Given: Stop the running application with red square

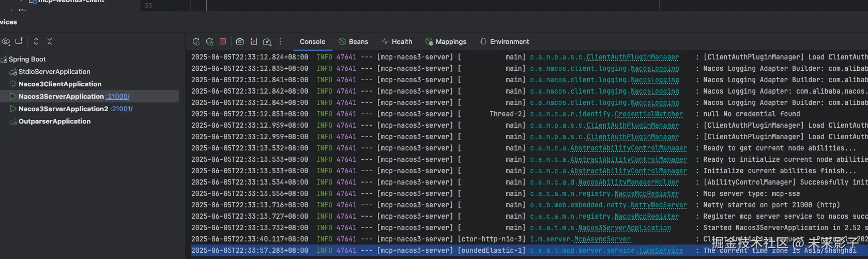Looking at the screenshot, I should [x=223, y=42].
